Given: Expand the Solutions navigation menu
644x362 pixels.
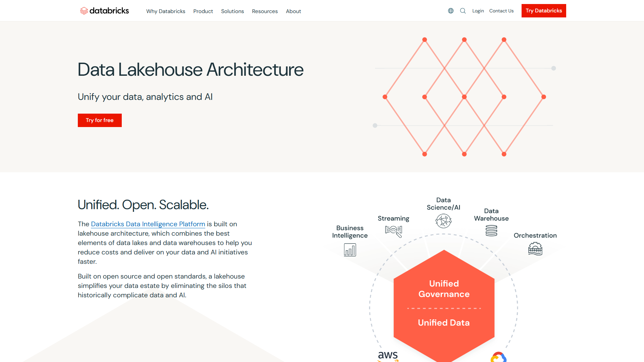Looking at the screenshot, I should [232, 11].
